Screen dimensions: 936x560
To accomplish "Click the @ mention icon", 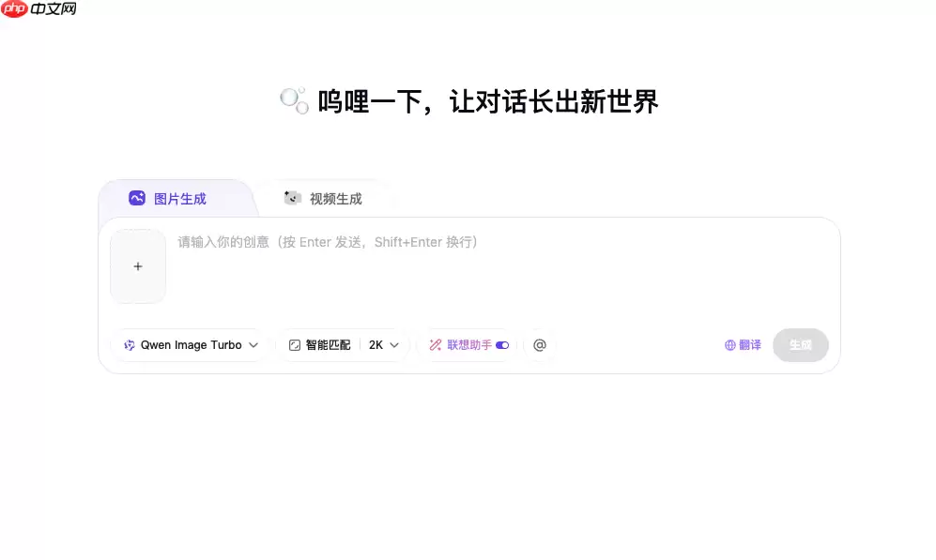I will tap(540, 345).
